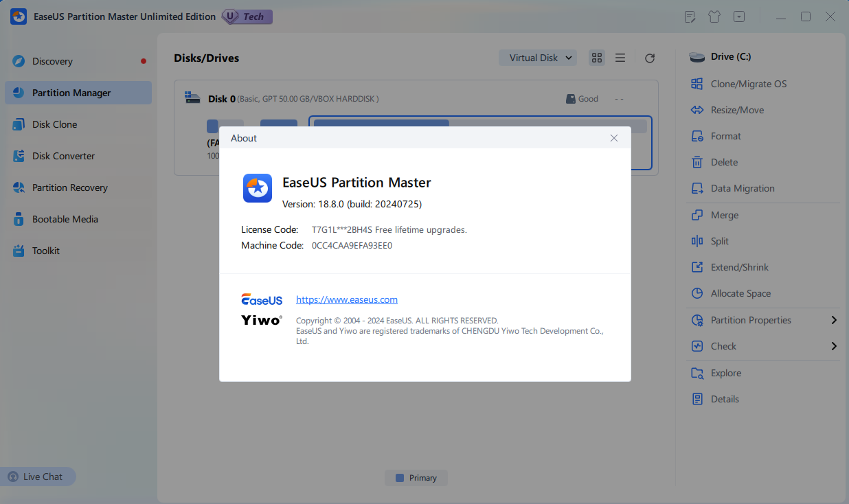Choose the Merge partitions icon

click(697, 215)
